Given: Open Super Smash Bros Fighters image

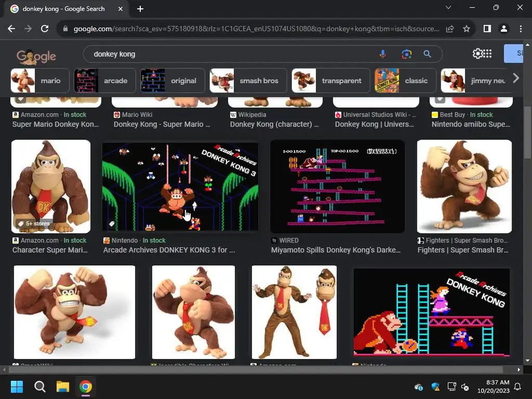Looking at the screenshot, I should 464,187.
